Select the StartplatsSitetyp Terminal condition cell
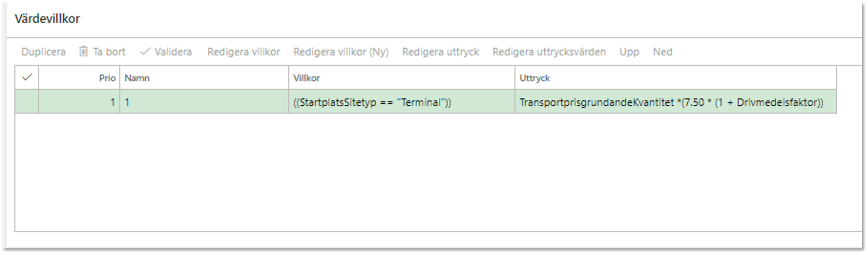 click(x=401, y=102)
